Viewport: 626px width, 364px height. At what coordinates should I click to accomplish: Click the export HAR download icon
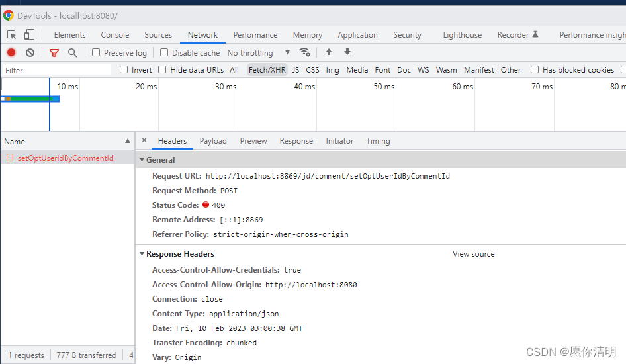347,52
